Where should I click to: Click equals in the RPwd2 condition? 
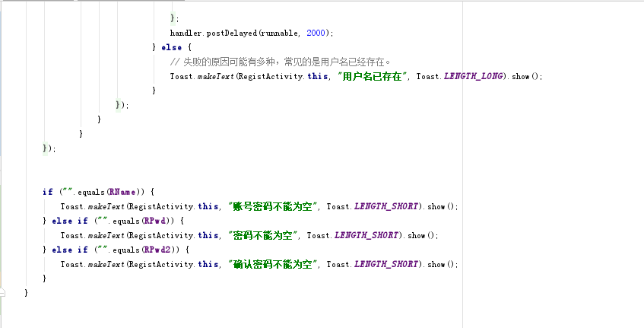[x=125, y=250]
